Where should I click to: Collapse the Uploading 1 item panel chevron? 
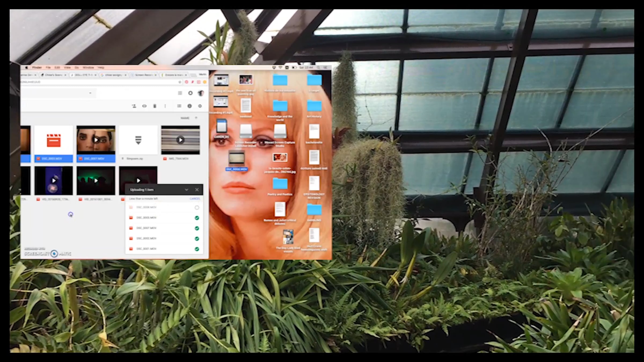tap(186, 190)
